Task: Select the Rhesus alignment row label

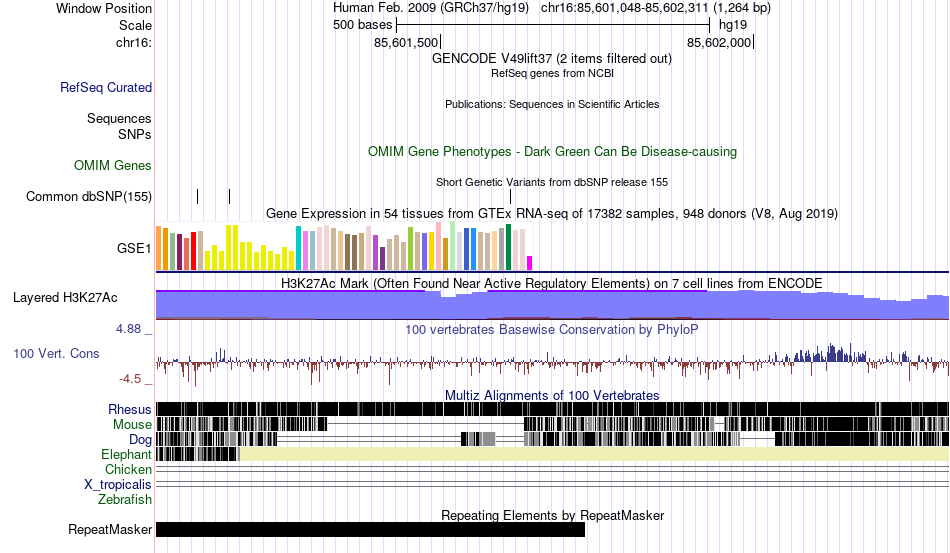Action: (130, 409)
